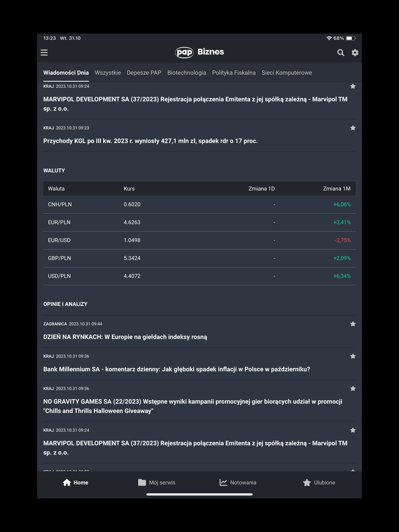Screen dimensions: 399x532
Task: Switch to Depesze PAP tab
Action: coord(144,73)
